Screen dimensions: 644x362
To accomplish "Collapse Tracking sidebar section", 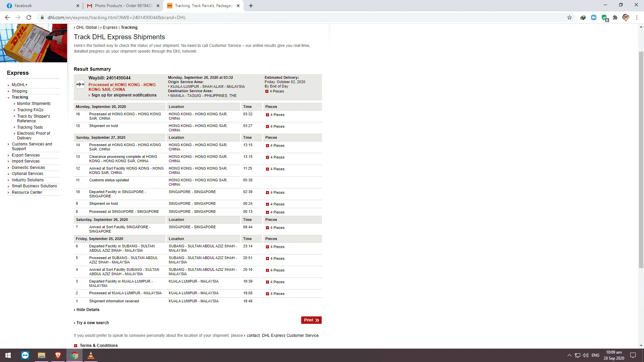I will point(20,97).
